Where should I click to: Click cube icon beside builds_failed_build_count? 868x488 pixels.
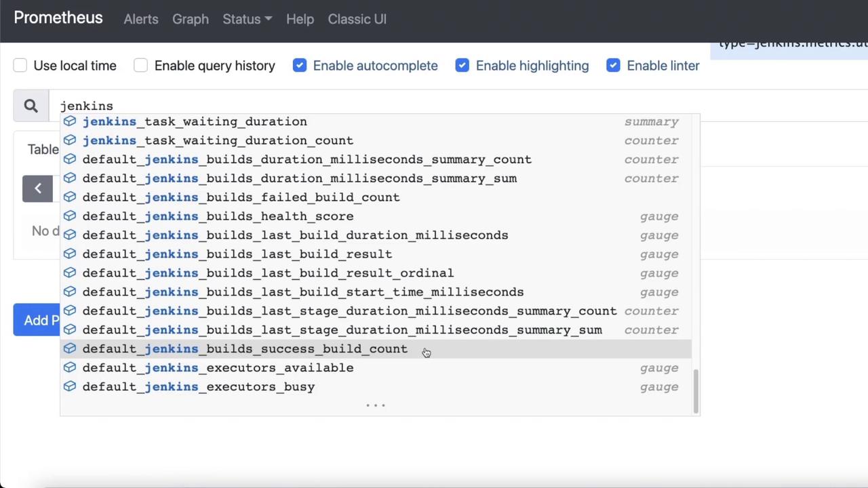pyautogui.click(x=70, y=197)
